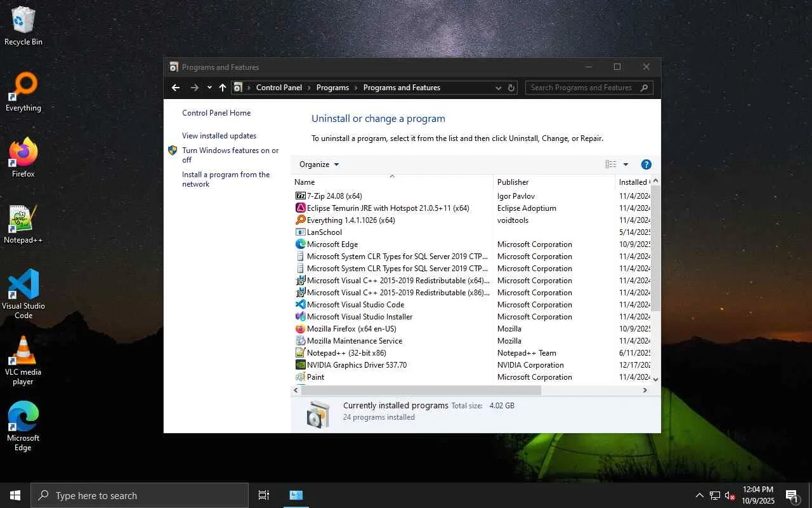Click the Notepad++ icon in program list

click(301, 353)
